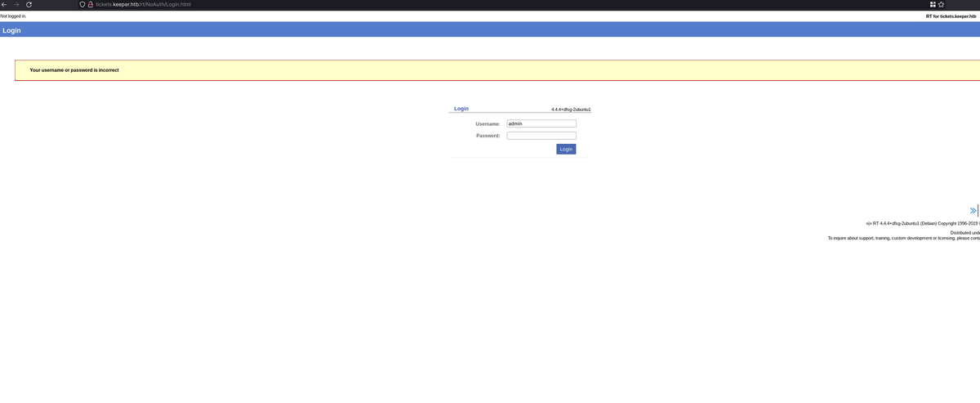Go back with the browser back arrow

click(4, 5)
